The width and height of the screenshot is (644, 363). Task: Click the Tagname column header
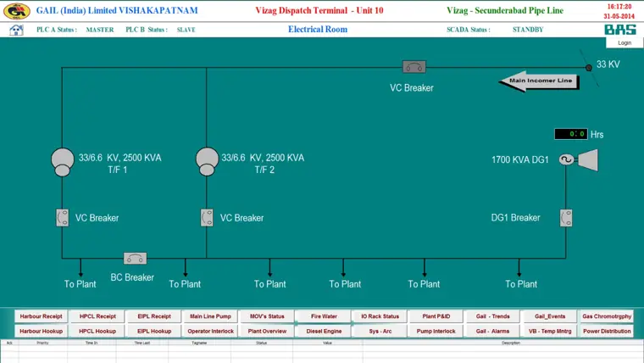click(x=199, y=343)
